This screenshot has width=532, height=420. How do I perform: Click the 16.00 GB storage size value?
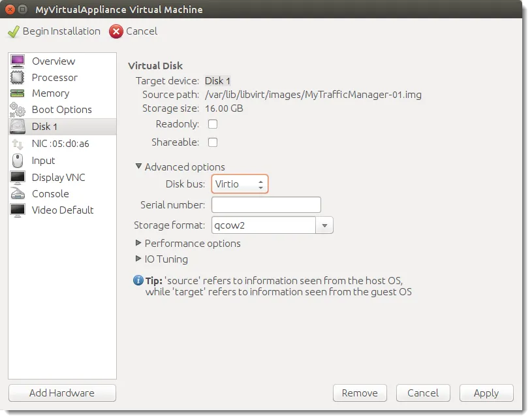tap(224, 108)
